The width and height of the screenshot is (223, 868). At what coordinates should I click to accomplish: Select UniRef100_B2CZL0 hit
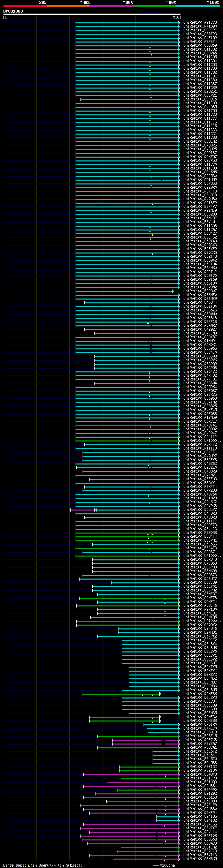click(x=200, y=467)
